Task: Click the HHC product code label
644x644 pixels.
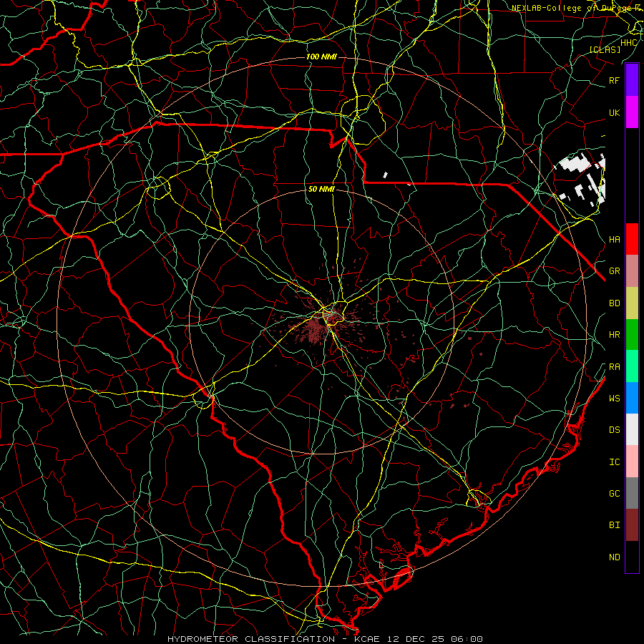Action: (629, 43)
